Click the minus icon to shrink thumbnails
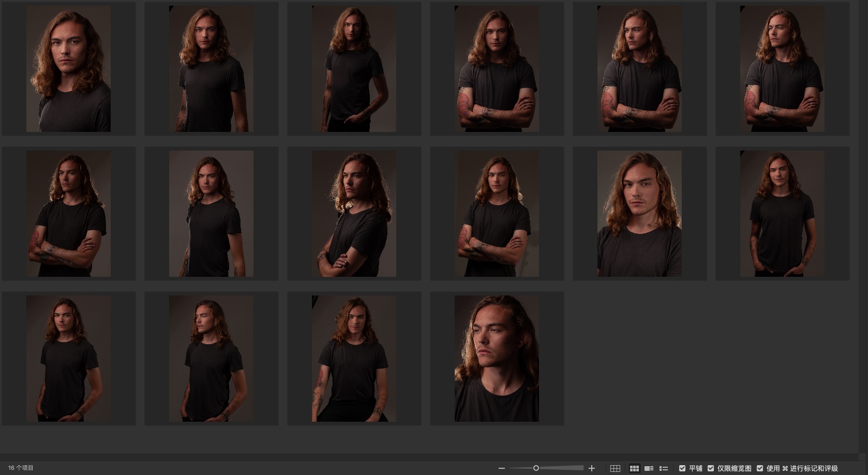The image size is (868, 475). (x=501, y=468)
